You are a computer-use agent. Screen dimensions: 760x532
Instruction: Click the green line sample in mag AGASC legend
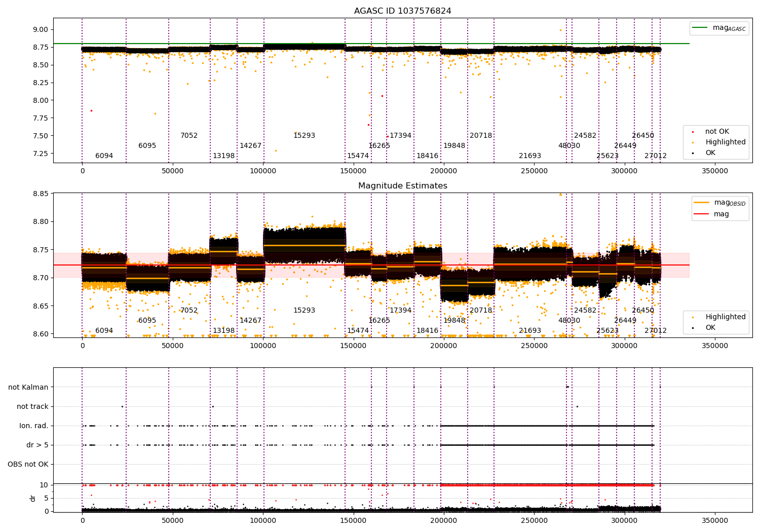pos(700,28)
